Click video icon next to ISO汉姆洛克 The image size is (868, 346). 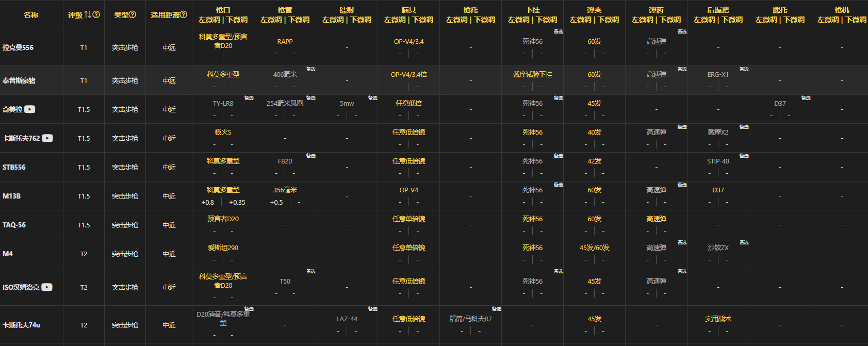[x=47, y=287]
